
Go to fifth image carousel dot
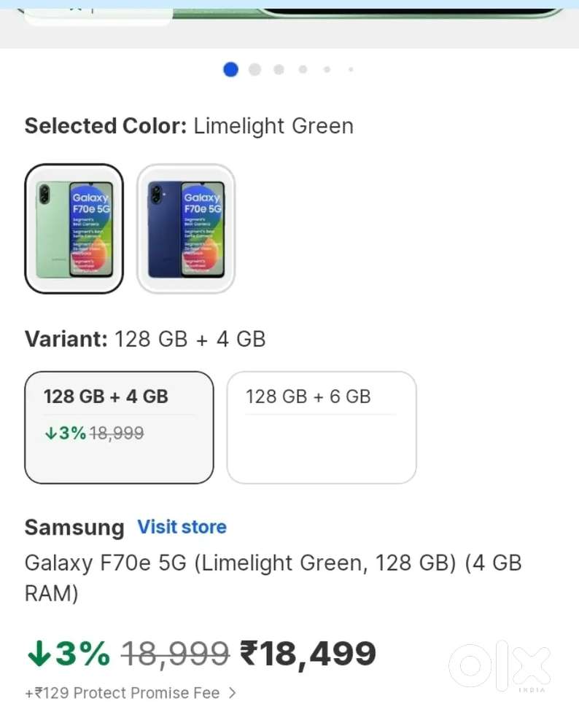[327, 70]
